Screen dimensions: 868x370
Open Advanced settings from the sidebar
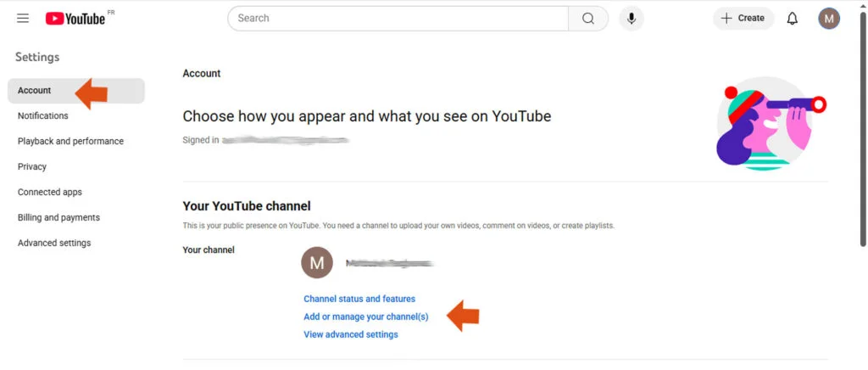(x=54, y=244)
